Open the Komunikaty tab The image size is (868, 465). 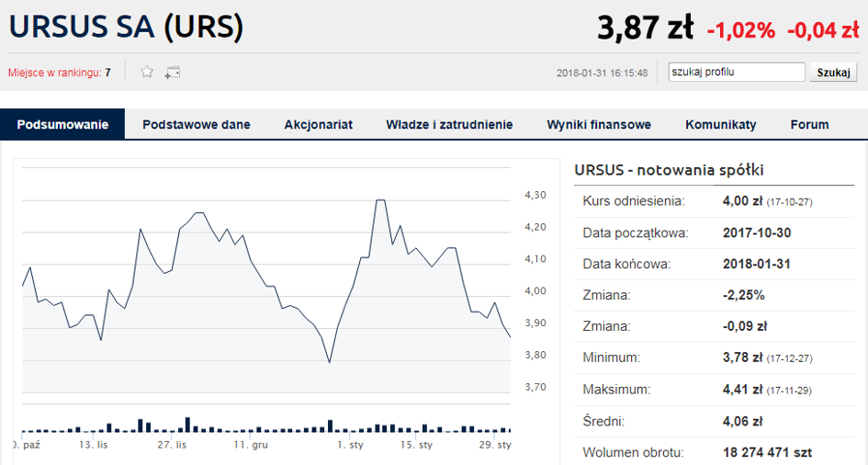tap(721, 125)
